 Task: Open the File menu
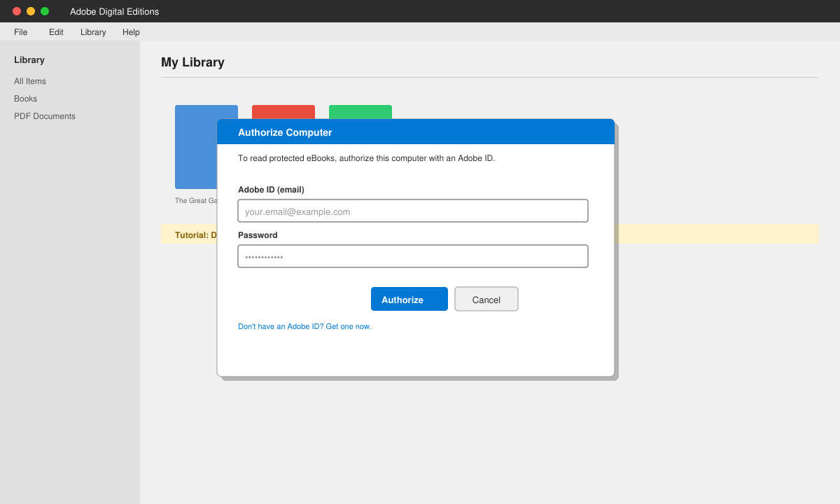[21, 32]
